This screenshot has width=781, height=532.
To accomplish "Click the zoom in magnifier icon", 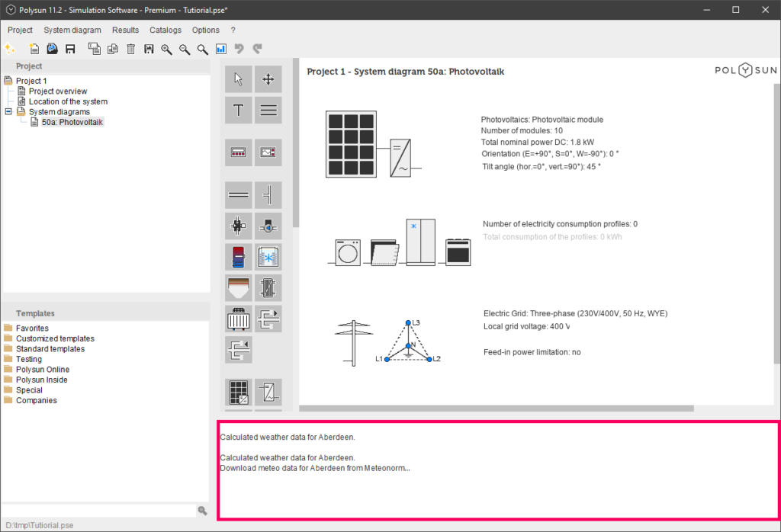I will (166, 49).
